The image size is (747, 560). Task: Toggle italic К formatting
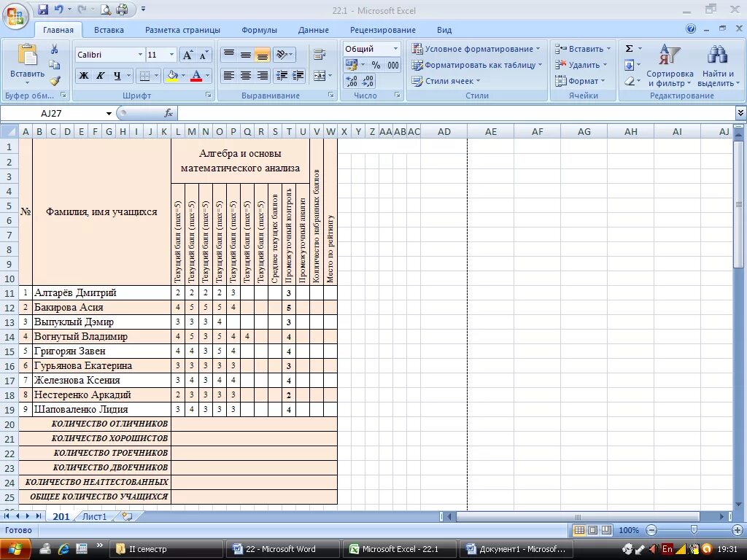(101, 76)
